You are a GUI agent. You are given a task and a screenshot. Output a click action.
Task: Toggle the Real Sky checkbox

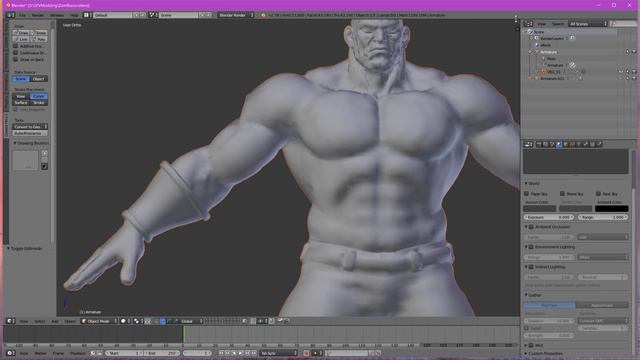(598, 194)
